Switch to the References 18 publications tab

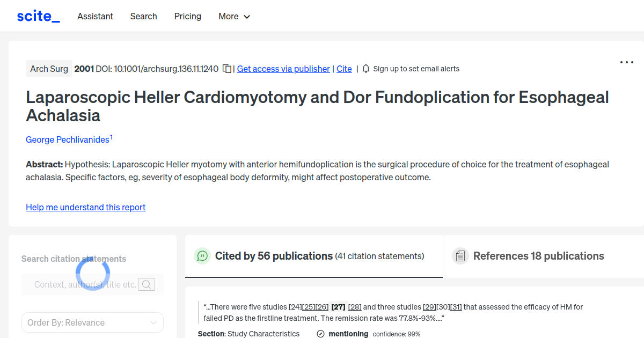tap(538, 256)
